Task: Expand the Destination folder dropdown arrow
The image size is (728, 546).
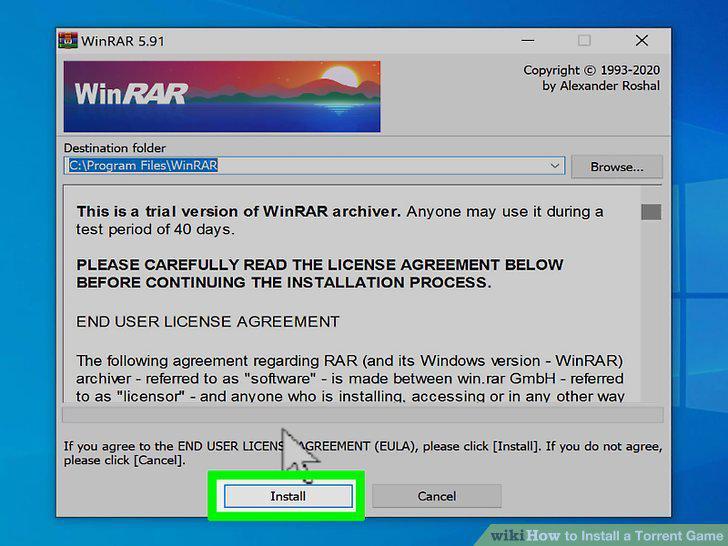Action: coord(554,166)
